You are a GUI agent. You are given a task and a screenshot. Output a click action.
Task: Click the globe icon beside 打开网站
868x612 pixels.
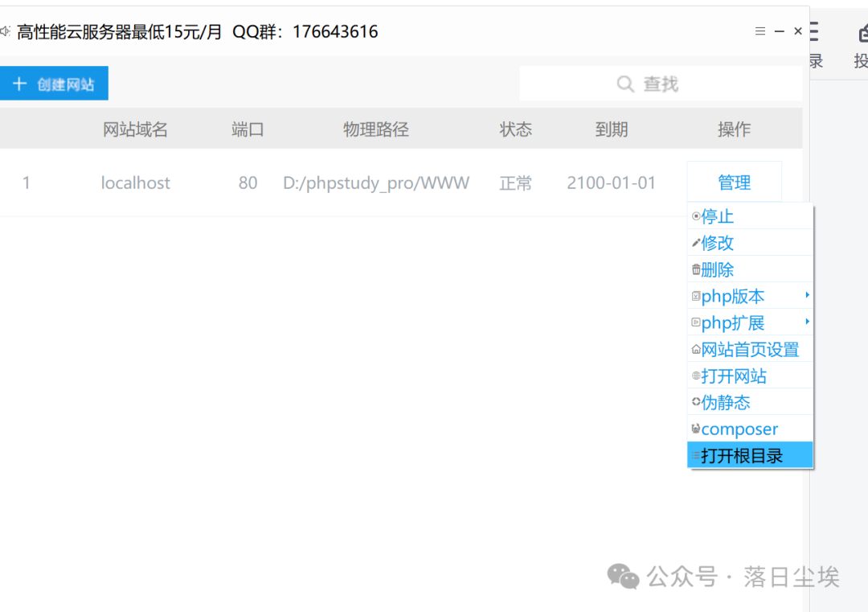pyautogui.click(x=696, y=376)
